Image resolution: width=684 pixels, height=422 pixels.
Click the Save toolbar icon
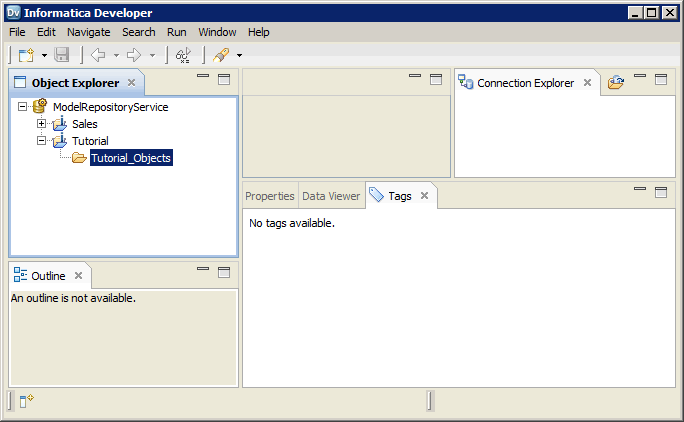tap(62, 55)
